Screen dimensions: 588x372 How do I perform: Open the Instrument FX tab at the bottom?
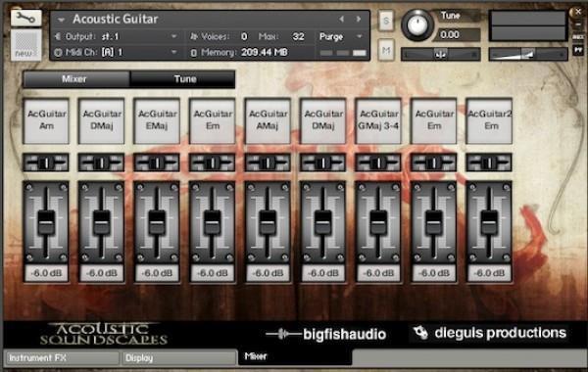click(x=63, y=358)
